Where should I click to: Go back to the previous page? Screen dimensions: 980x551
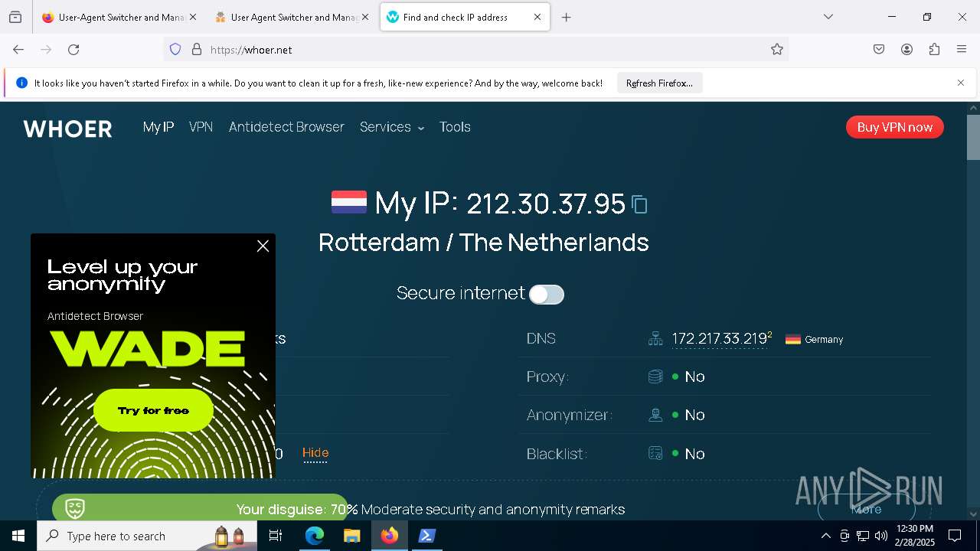click(18, 50)
